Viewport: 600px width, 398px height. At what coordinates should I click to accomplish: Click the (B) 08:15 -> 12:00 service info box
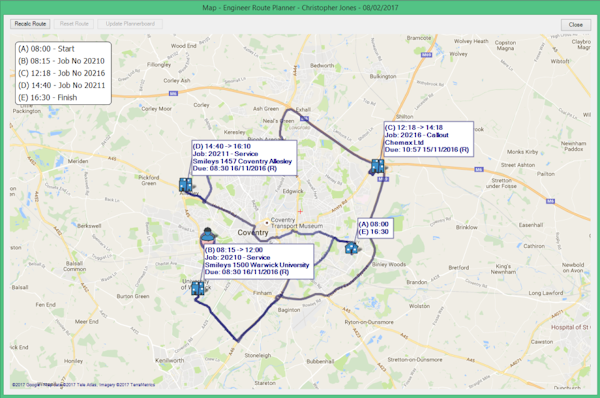(x=259, y=261)
